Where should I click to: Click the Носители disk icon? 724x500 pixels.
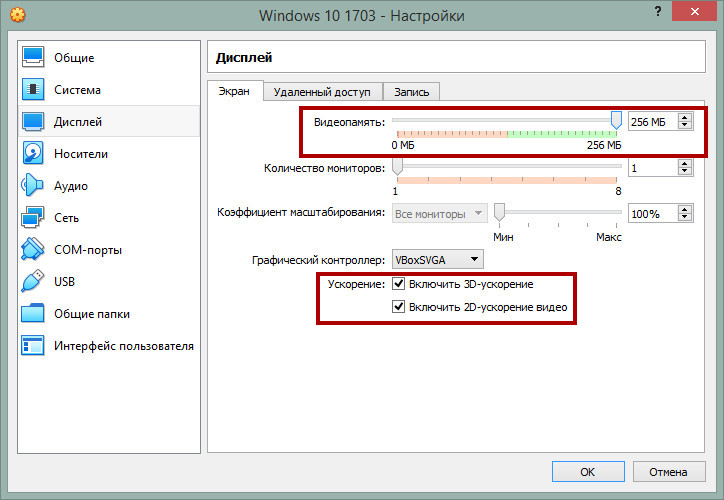(x=33, y=153)
